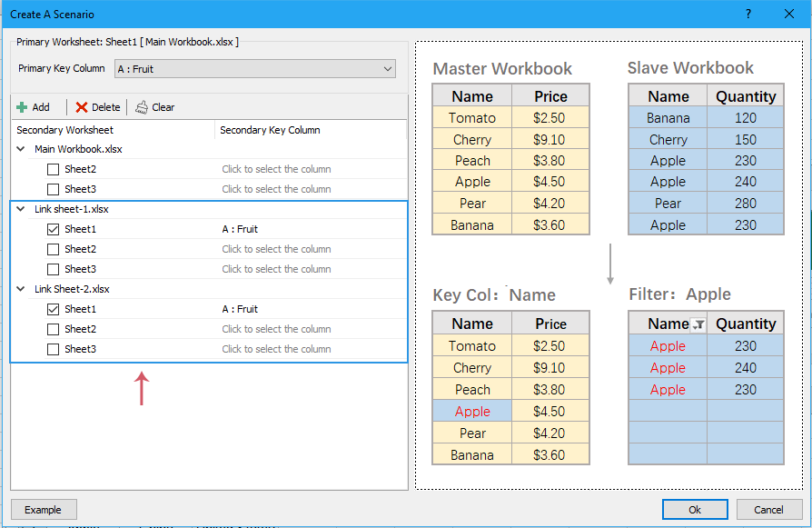Viewport: 812px width, 528px height.
Task: Uncheck Sheet1 under Link sheet-1.xlsx
Action: click(53, 229)
